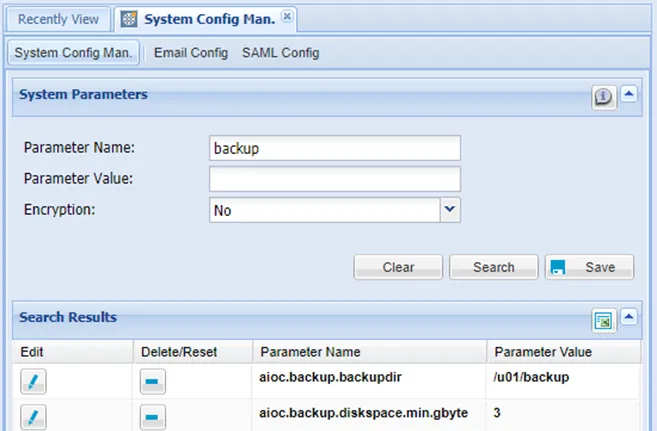
Task: Select the aioc.backup.diskspace.min.gbyte name cell
Action: click(369, 415)
